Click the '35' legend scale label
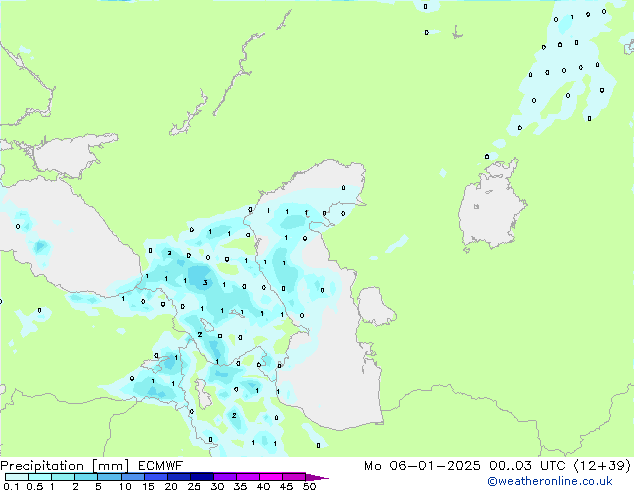The height and width of the screenshot is (490, 634). 240,486
